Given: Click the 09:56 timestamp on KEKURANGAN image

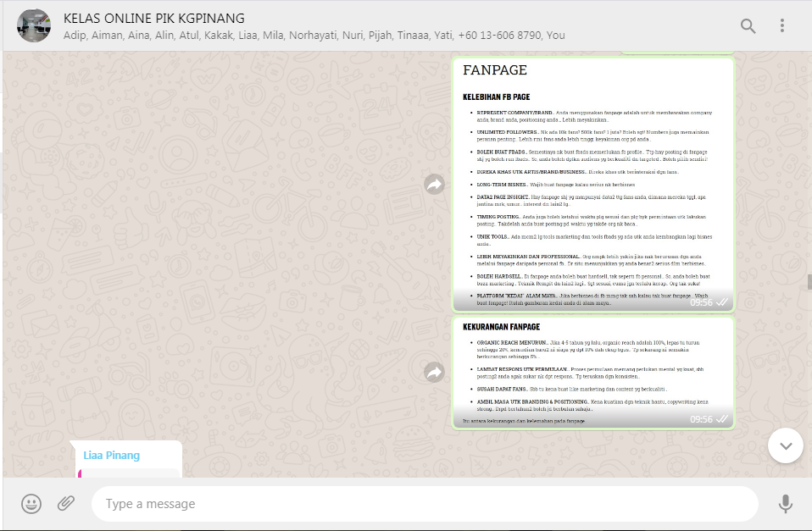Looking at the screenshot, I should [701, 419].
